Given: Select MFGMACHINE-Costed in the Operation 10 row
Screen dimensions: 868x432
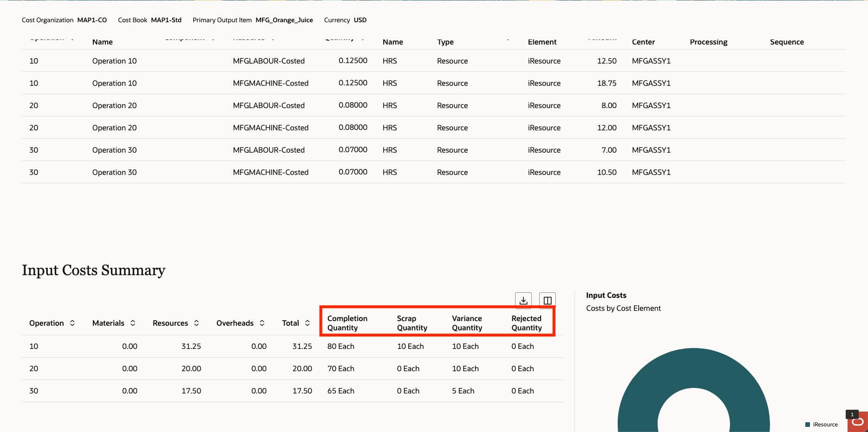Looking at the screenshot, I should [271, 83].
